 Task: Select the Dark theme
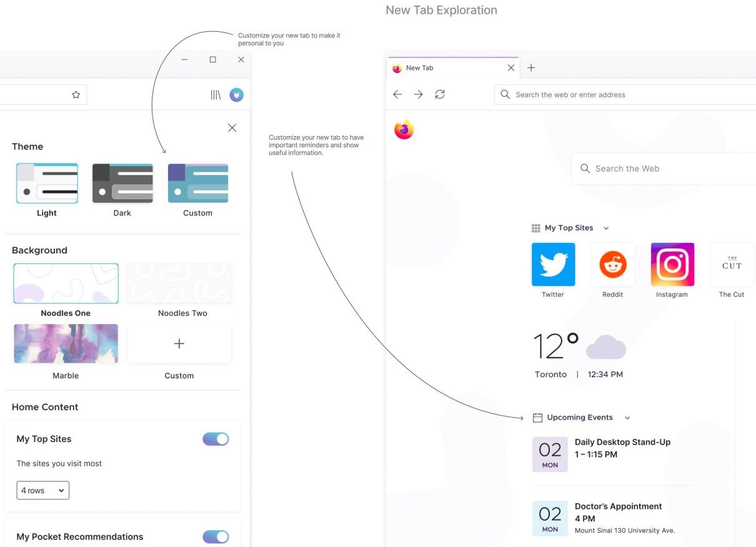click(122, 183)
